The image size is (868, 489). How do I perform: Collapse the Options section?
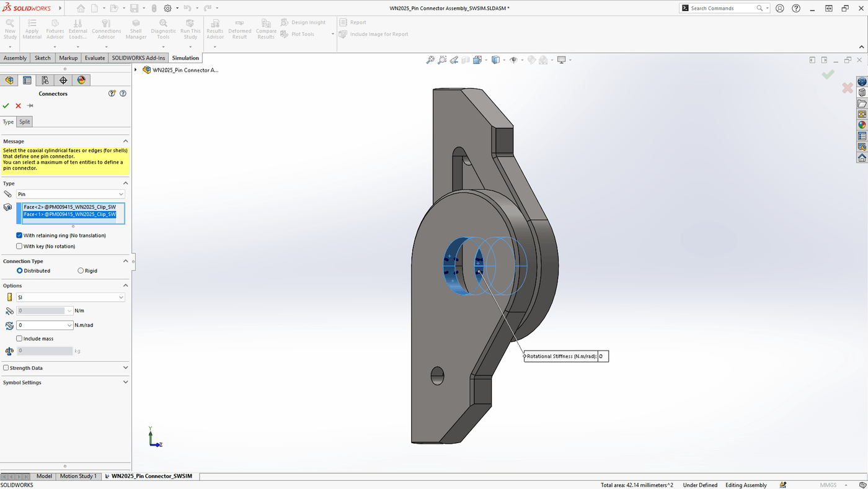[125, 285]
